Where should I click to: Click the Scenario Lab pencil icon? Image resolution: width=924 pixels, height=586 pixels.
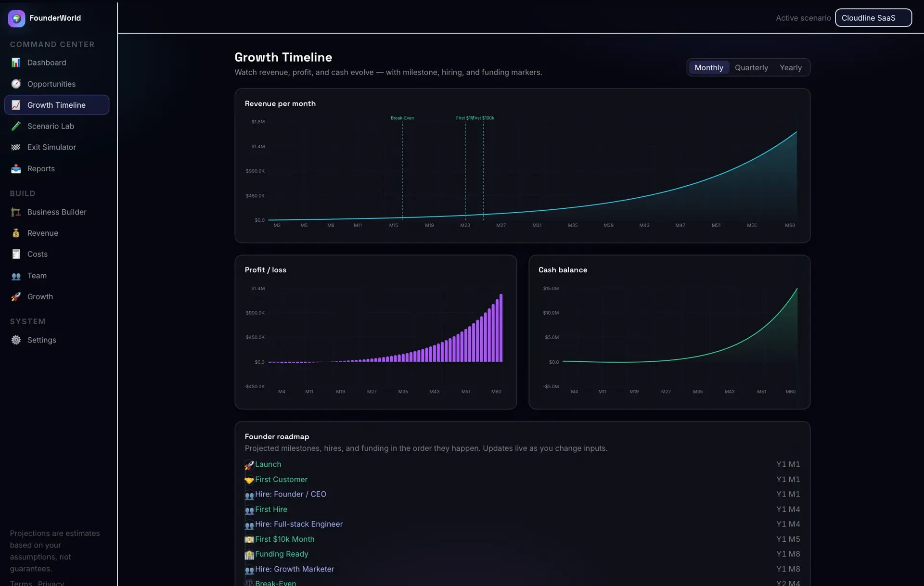(x=16, y=126)
